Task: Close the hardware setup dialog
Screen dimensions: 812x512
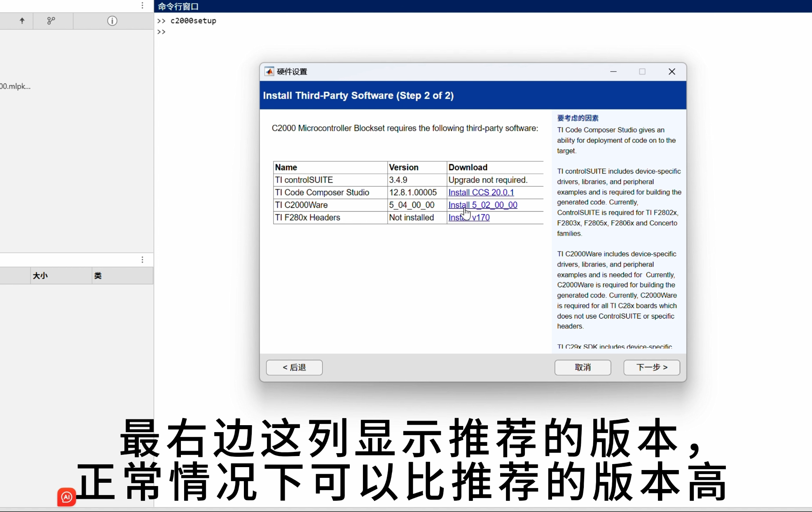Action: pos(672,72)
